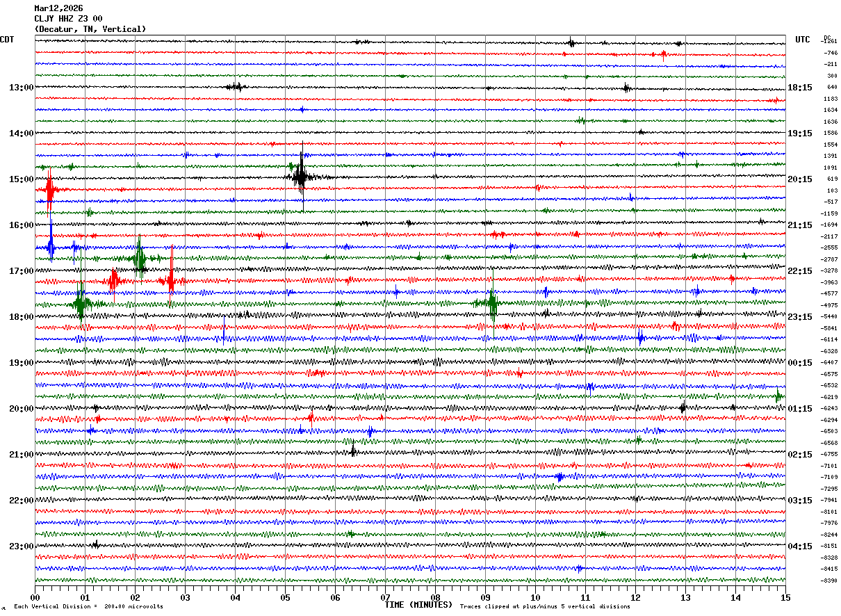Click the 19:15 UTC time label
Viewport: 841px width, 616px height.
tap(800, 133)
